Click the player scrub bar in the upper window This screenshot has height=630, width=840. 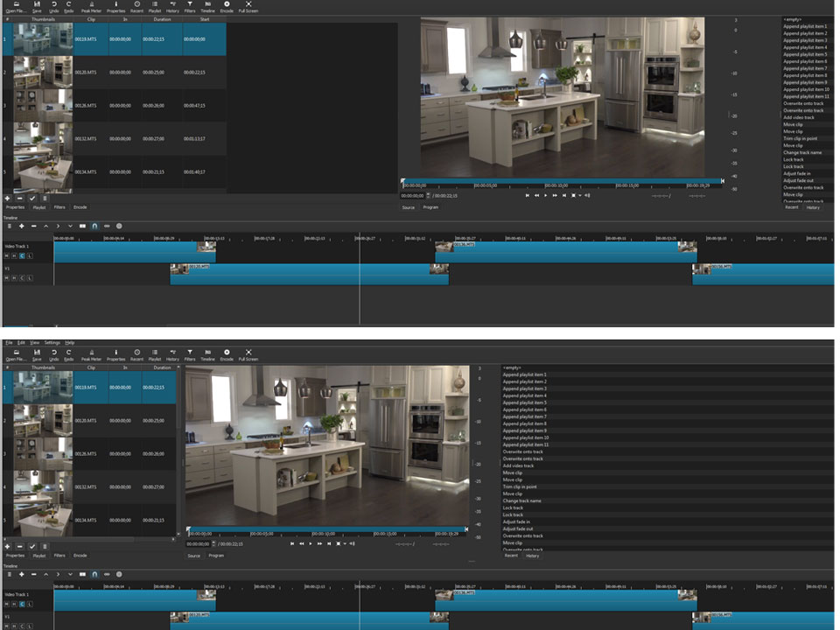pyautogui.click(x=563, y=181)
